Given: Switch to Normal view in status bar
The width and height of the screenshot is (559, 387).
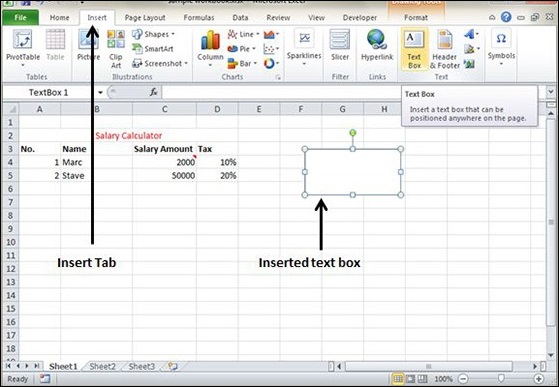Looking at the screenshot, I should click(398, 378).
